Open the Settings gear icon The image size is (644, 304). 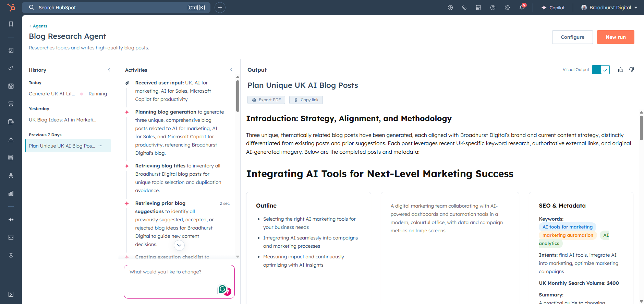(x=507, y=8)
